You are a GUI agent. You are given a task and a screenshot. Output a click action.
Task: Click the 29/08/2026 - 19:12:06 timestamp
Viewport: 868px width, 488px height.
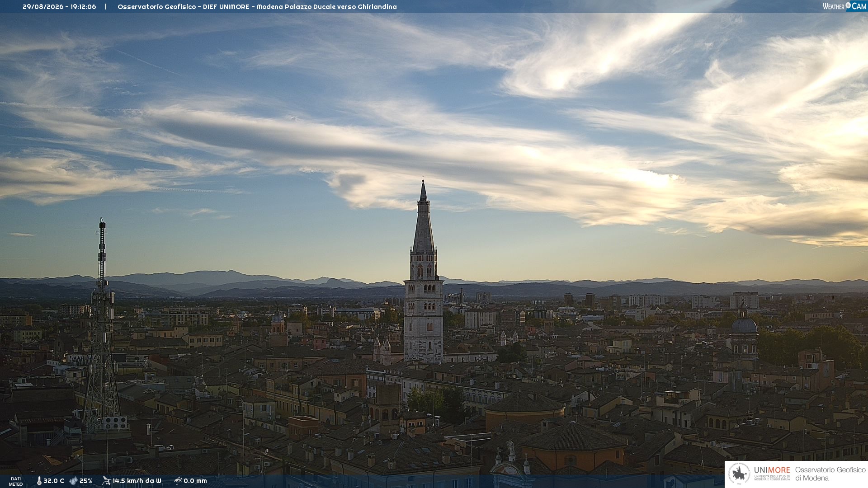coord(59,7)
